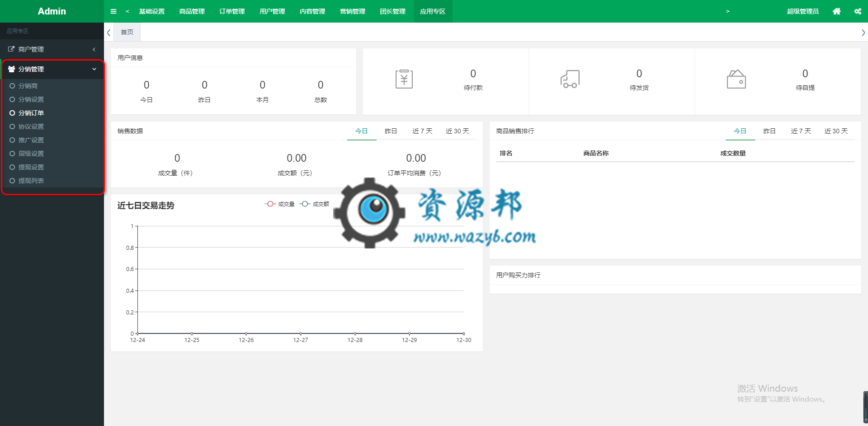Open 基础设置 top menu
Image resolution: width=868 pixels, height=426 pixels.
pyautogui.click(x=152, y=11)
